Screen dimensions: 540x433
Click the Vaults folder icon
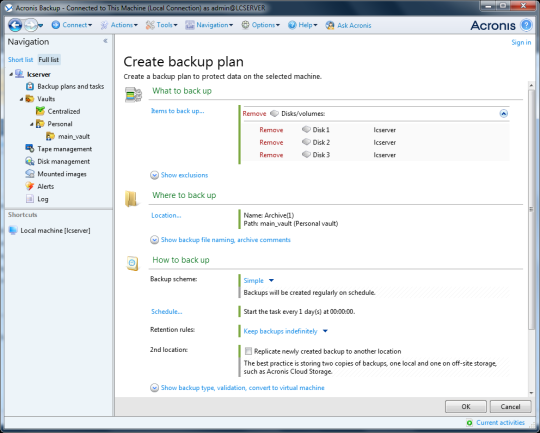pyautogui.click(x=30, y=99)
